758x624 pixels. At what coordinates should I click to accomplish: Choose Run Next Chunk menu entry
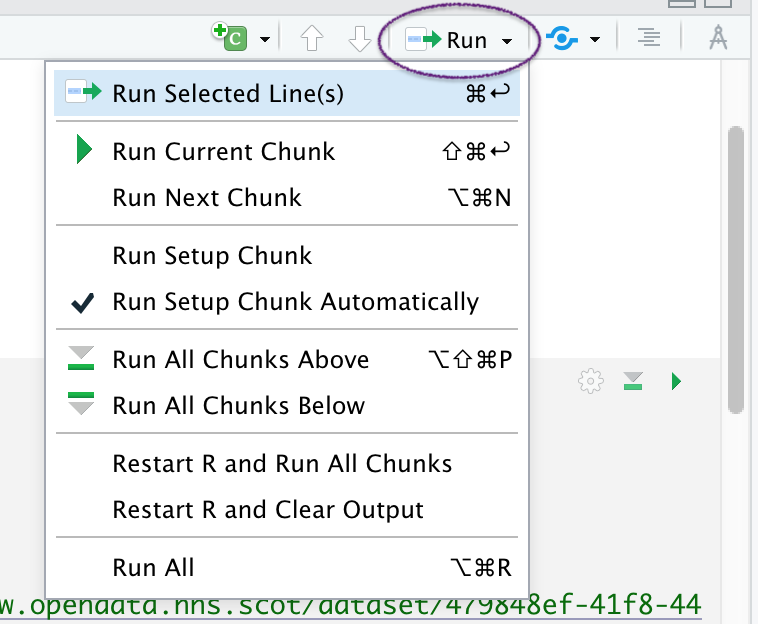tap(207, 197)
